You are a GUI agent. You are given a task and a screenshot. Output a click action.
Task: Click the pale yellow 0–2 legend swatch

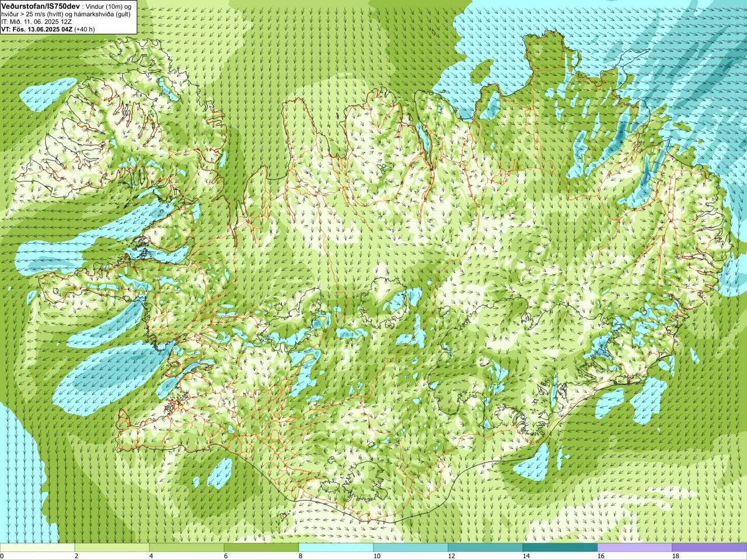coord(37,548)
